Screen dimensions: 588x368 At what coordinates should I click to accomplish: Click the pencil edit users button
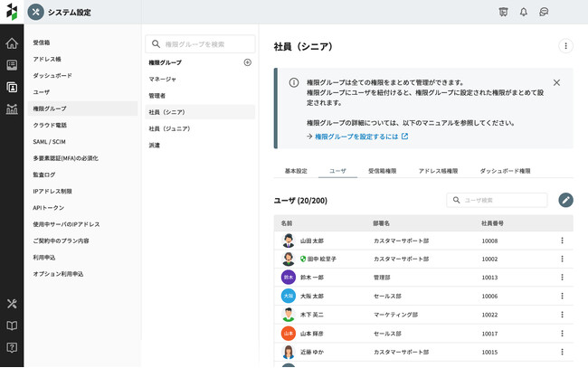[x=565, y=200]
